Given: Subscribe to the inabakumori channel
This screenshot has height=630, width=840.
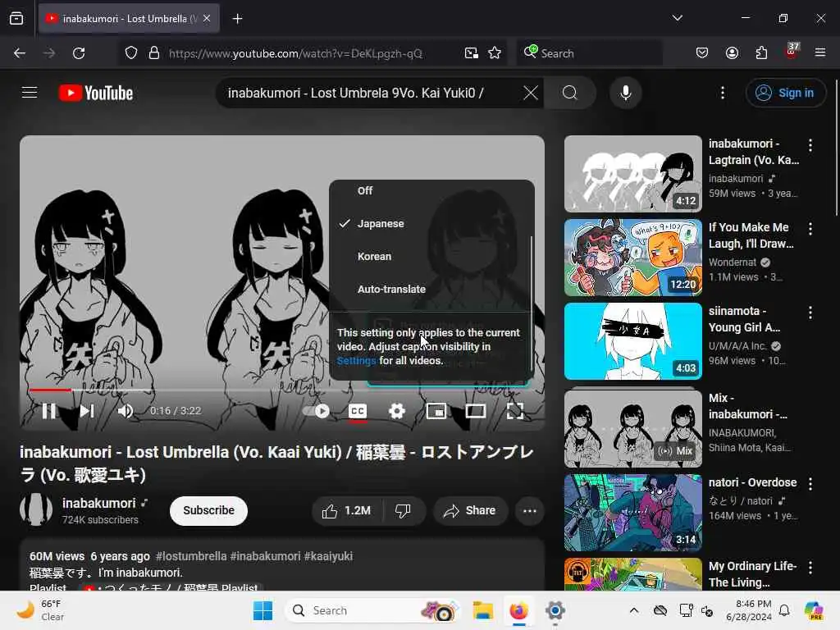Looking at the screenshot, I should [x=208, y=510].
